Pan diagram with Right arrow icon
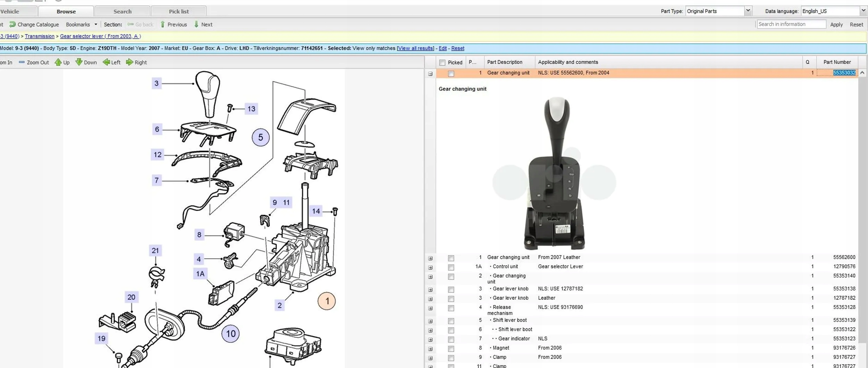 point(130,62)
